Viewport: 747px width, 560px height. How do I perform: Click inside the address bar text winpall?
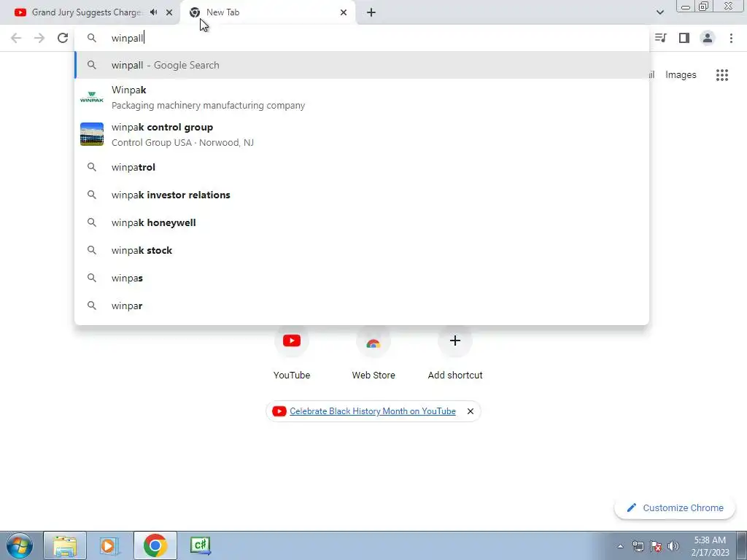(x=127, y=38)
